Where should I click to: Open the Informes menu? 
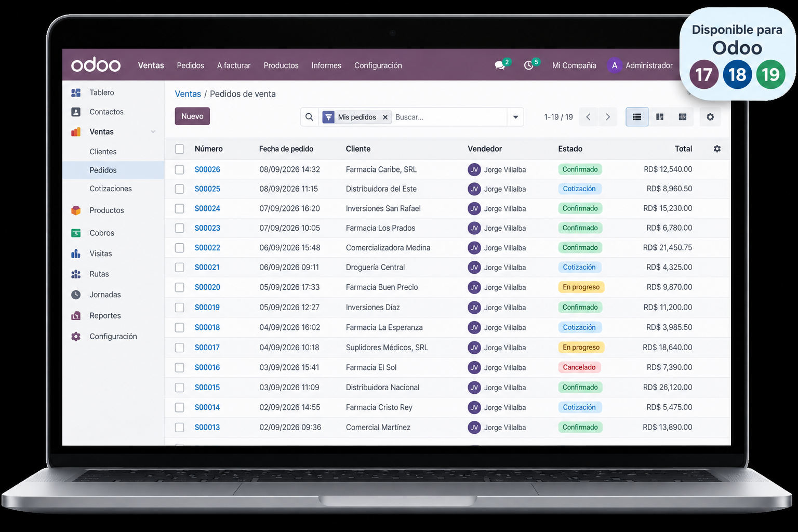click(326, 65)
